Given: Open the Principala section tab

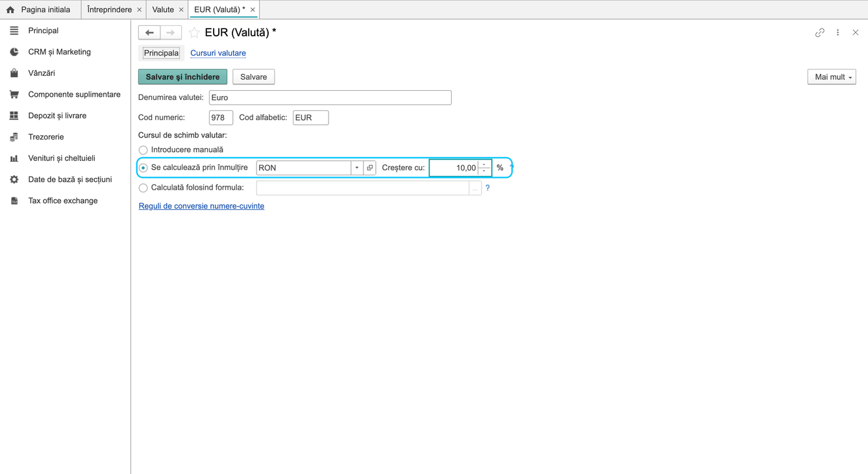Looking at the screenshot, I should (161, 53).
